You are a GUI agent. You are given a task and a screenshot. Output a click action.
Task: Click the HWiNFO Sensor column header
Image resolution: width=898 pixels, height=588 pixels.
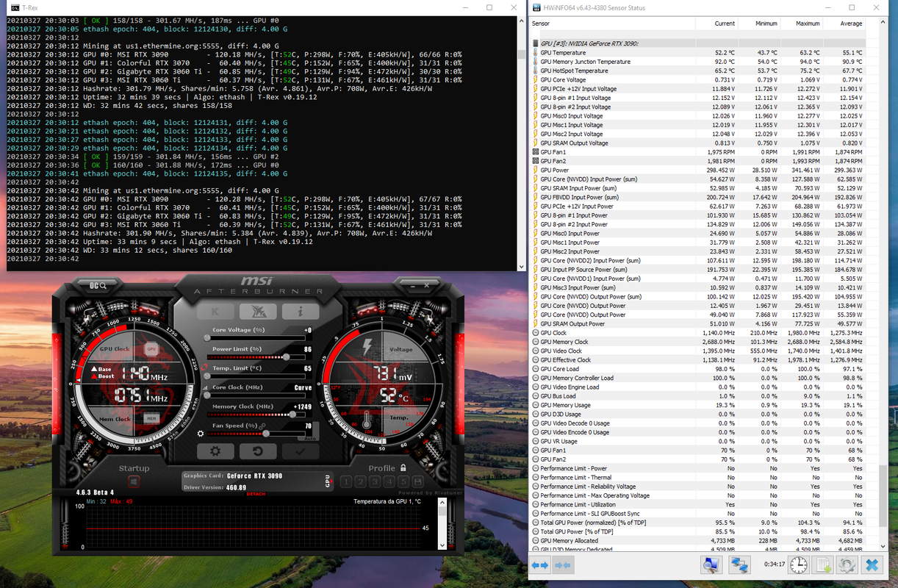(614, 24)
